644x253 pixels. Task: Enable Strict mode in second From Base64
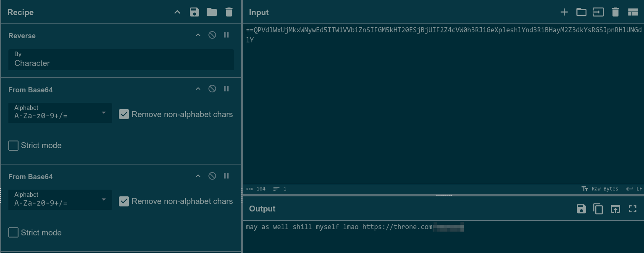pyautogui.click(x=13, y=232)
